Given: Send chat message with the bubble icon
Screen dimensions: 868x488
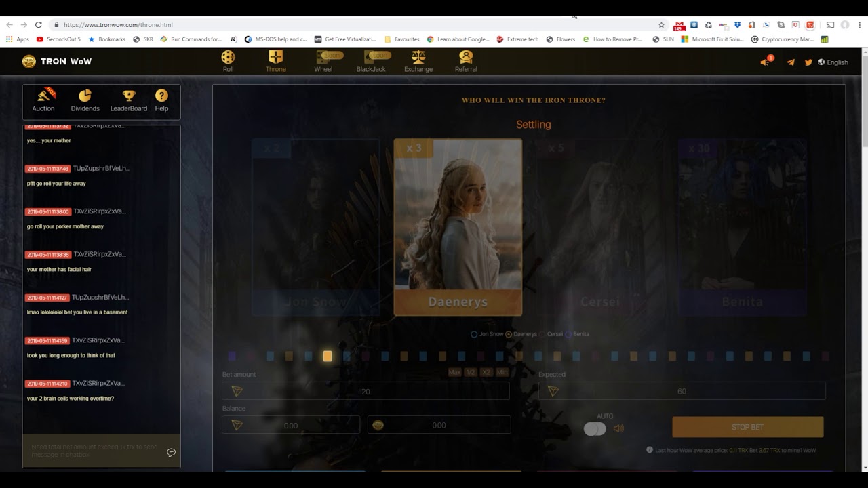Looking at the screenshot, I should coord(171,452).
